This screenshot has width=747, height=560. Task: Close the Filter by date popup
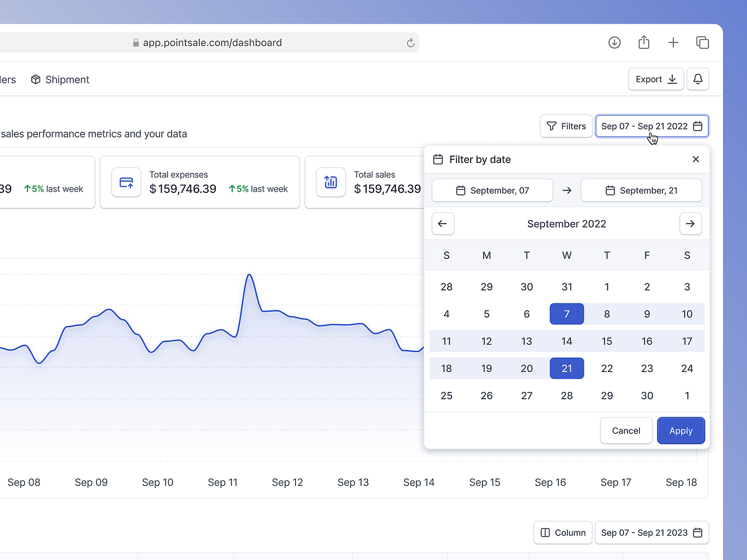coord(695,159)
